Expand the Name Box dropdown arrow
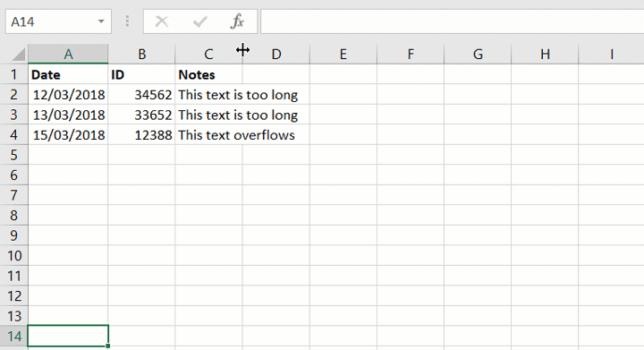Image resolution: width=644 pixels, height=350 pixels. (x=101, y=21)
